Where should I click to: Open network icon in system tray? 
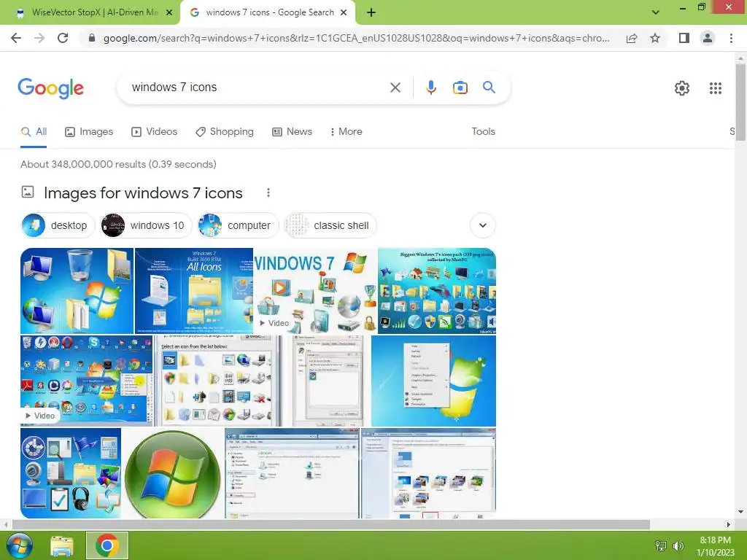click(x=661, y=545)
